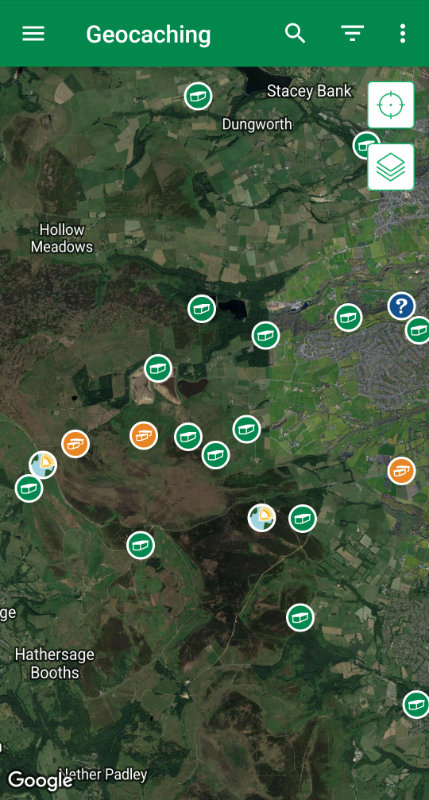Tap the cache marker above Hathersage Booths
This screenshot has height=800, width=429.
pos(140,545)
